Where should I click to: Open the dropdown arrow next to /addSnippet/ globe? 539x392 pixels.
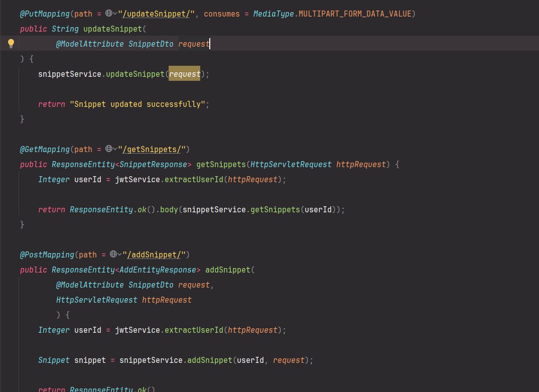pos(119,254)
